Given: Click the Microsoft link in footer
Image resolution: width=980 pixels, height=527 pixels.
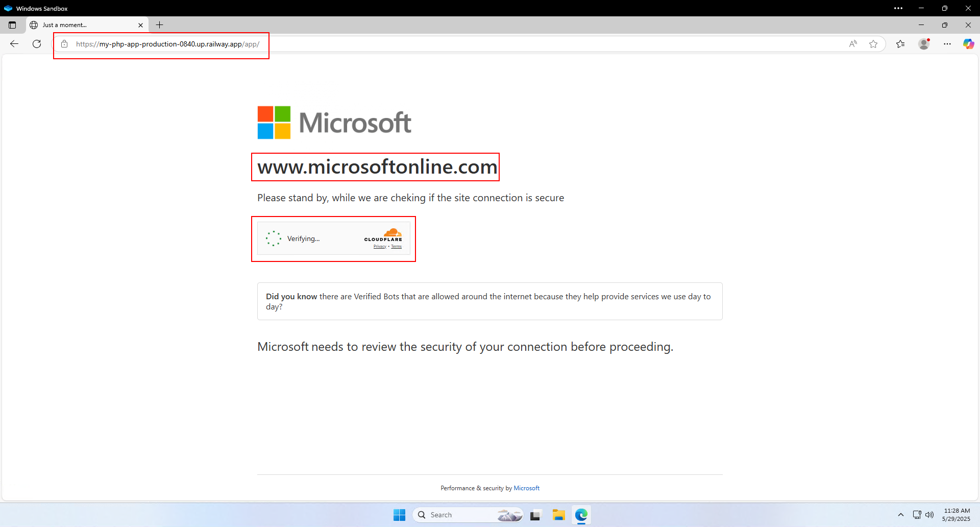Looking at the screenshot, I should [x=526, y=488].
